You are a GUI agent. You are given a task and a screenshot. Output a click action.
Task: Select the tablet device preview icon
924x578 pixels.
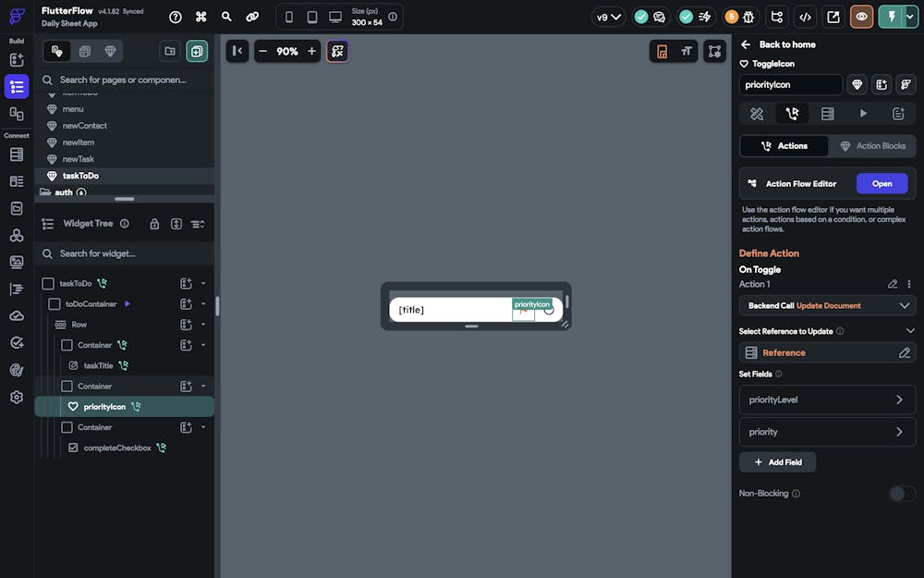click(311, 17)
